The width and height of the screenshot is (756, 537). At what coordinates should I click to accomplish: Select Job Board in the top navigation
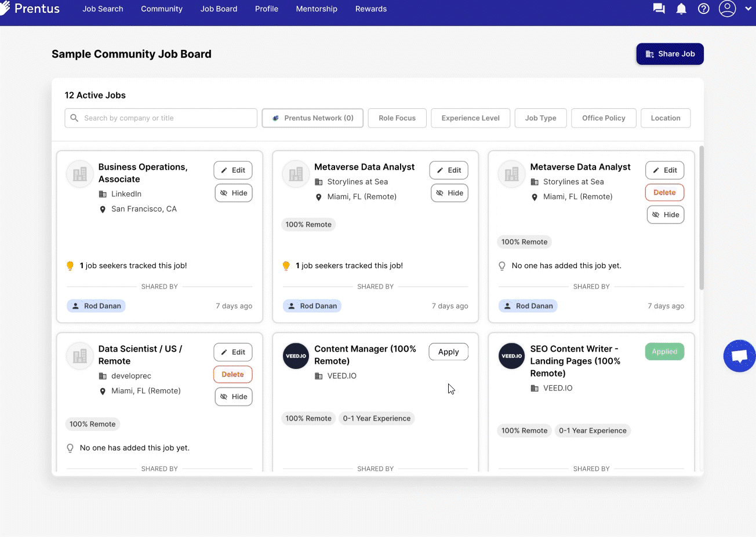219,9
